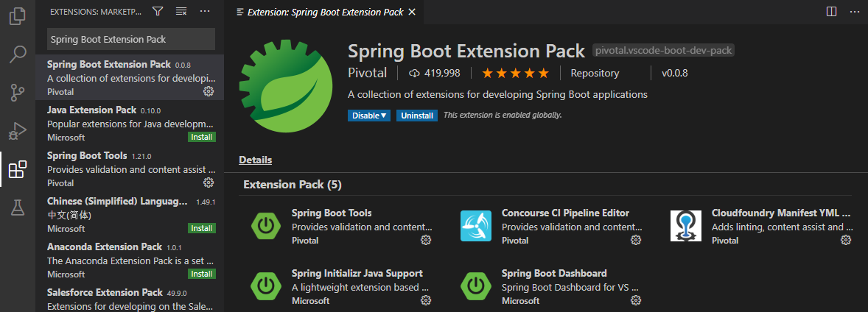This screenshot has height=312, width=868.
Task: Click the Cloudfoundry Manifest YML icon
Action: point(686,226)
